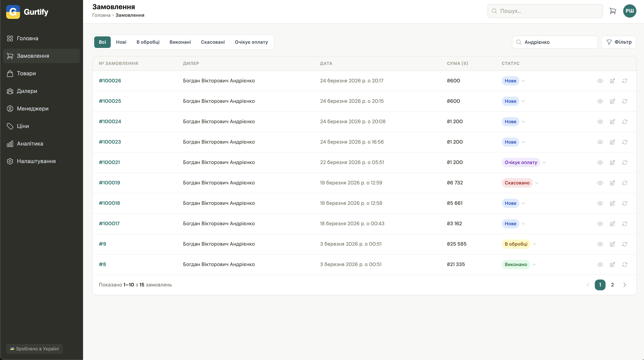Click the edit icon for order #100026

coord(612,81)
